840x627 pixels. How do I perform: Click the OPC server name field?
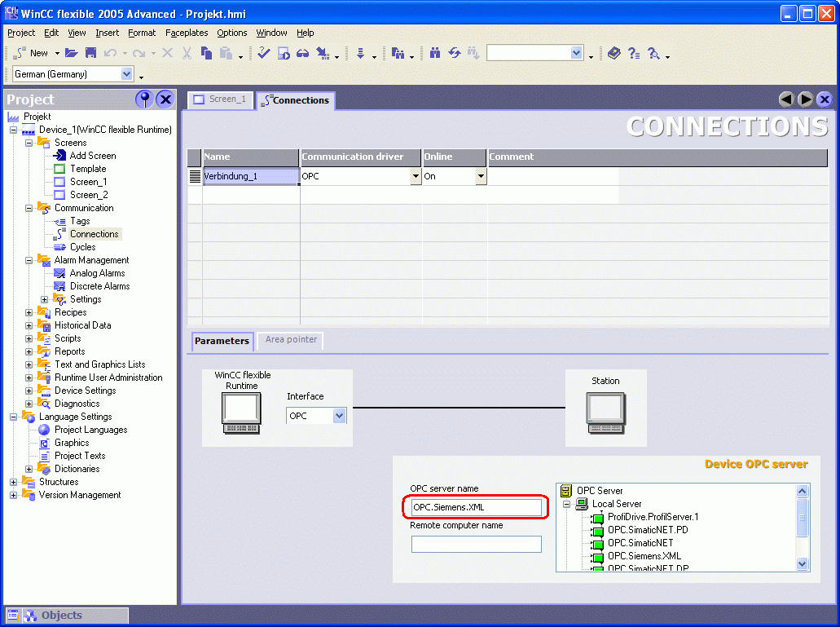coord(477,507)
